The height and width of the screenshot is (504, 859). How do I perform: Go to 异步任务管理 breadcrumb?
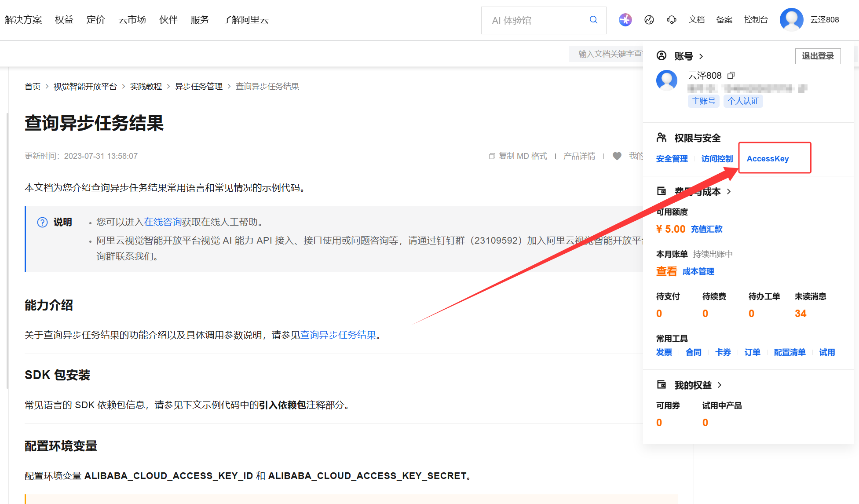199,87
